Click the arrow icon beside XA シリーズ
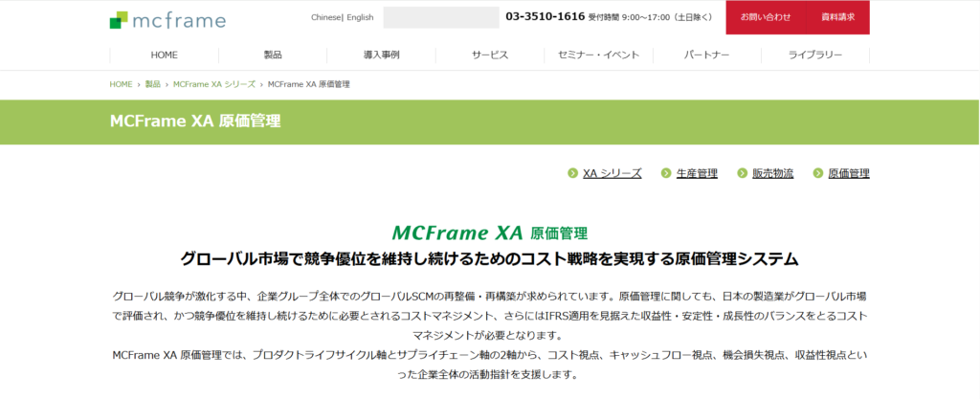The width and height of the screenshot is (980, 399). pyautogui.click(x=572, y=173)
